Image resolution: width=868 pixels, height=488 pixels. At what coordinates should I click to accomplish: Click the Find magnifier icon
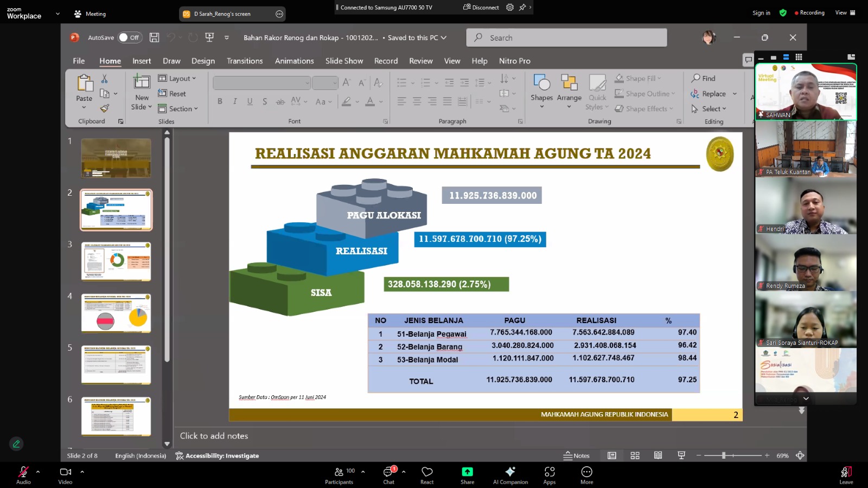click(x=695, y=78)
